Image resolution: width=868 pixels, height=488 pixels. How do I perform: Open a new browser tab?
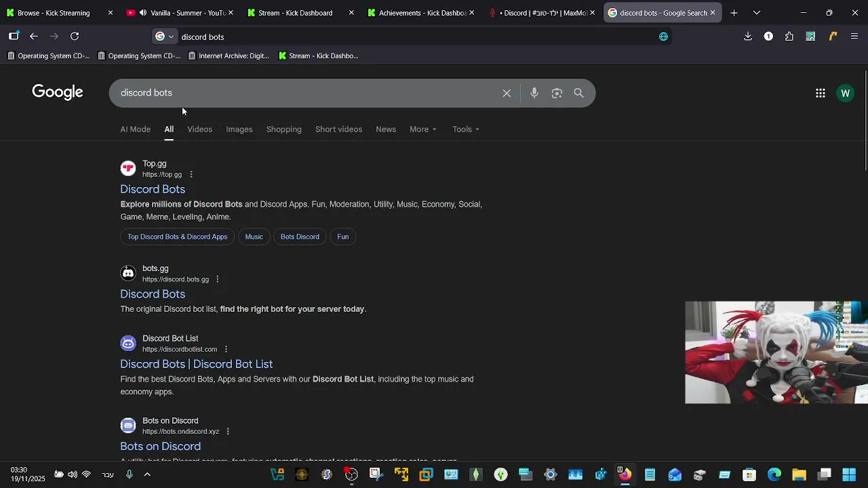click(x=734, y=13)
